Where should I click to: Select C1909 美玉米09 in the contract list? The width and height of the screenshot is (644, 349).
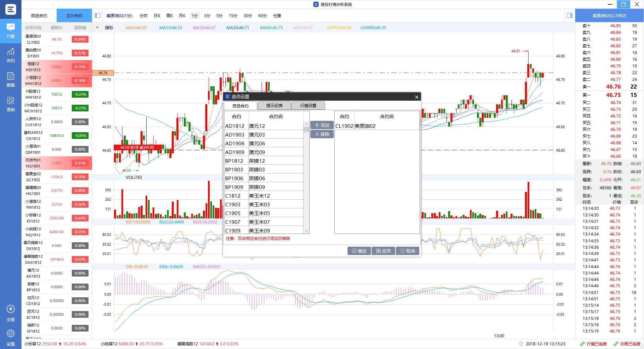pyautogui.click(x=264, y=231)
